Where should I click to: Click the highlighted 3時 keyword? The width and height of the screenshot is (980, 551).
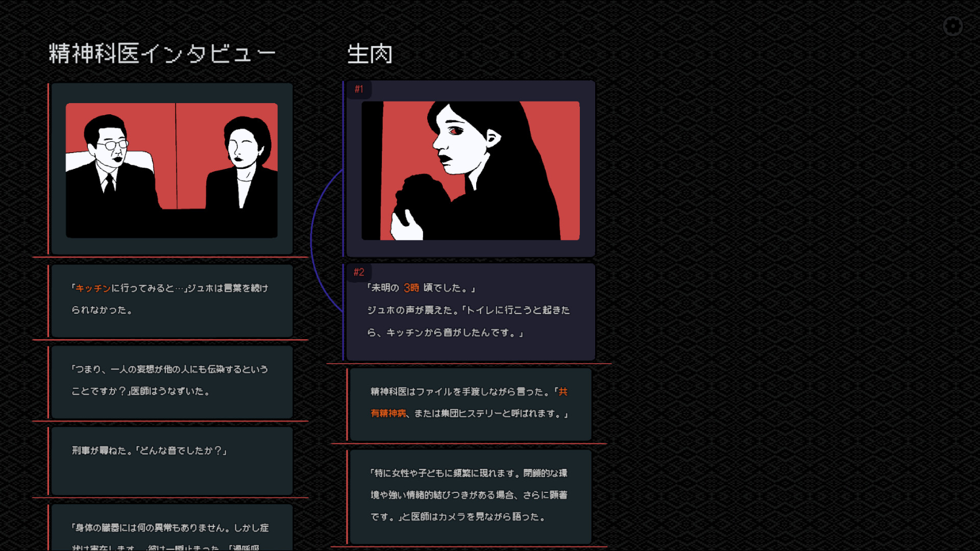point(411,288)
